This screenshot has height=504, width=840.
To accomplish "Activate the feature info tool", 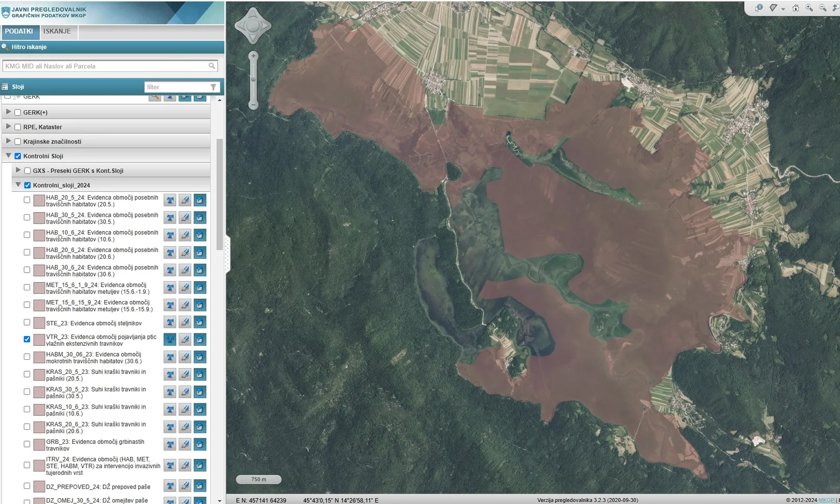I will (759, 8).
